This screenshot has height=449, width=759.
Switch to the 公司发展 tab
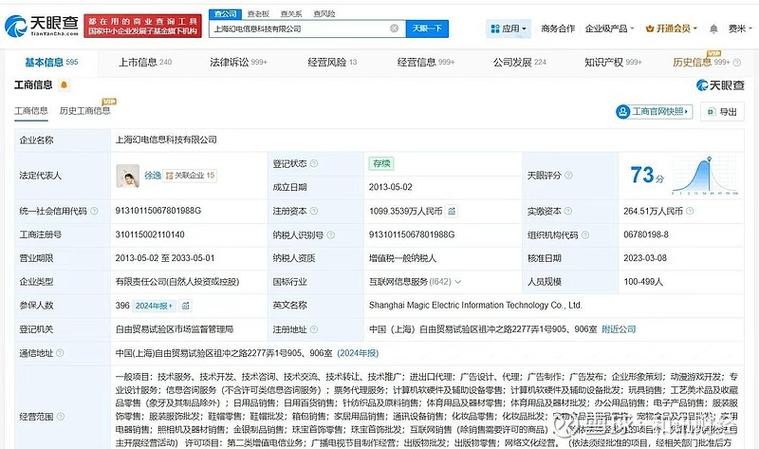(x=519, y=62)
